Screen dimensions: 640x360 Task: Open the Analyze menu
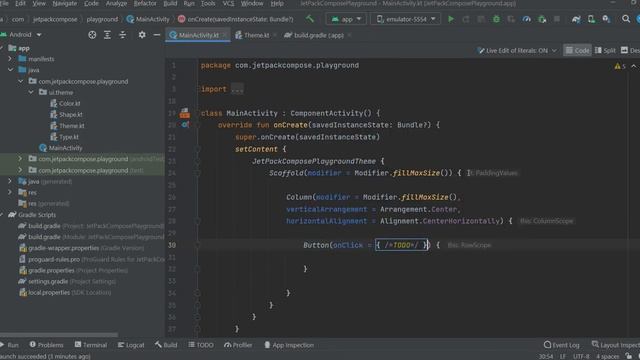[116, 3]
